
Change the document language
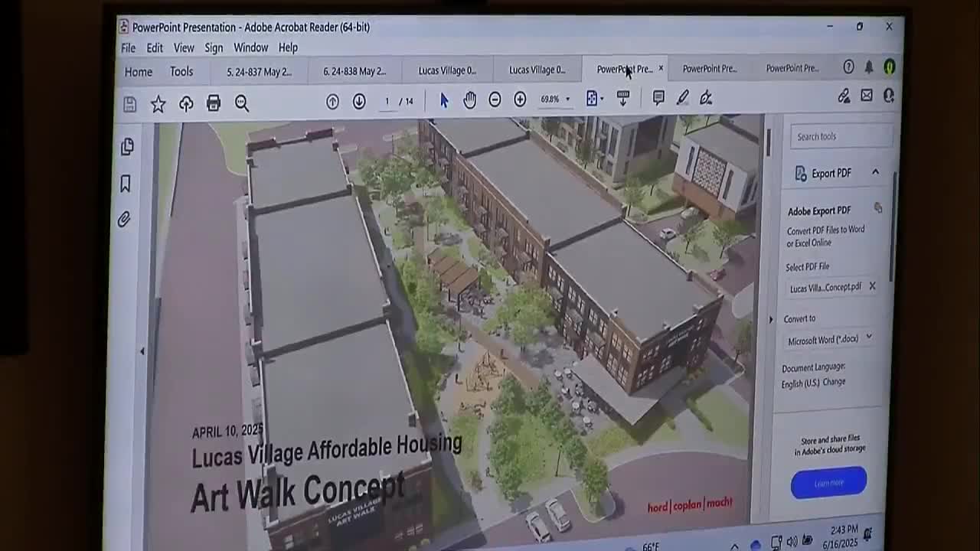click(x=834, y=383)
